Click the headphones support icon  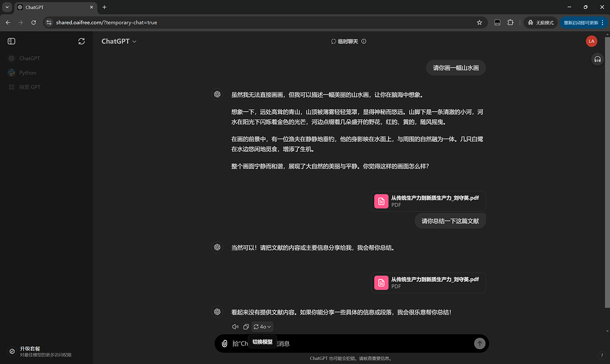(597, 60)
